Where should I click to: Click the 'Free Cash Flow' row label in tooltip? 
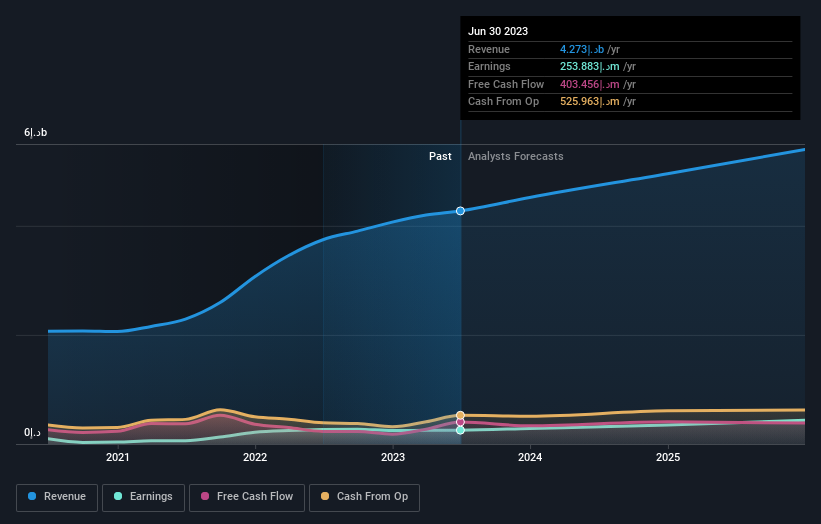pos(506,84)
